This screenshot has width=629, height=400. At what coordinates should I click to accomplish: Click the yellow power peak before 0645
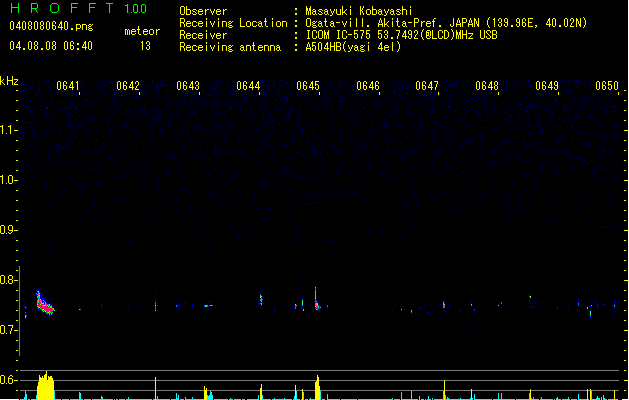tap(317, 388)
